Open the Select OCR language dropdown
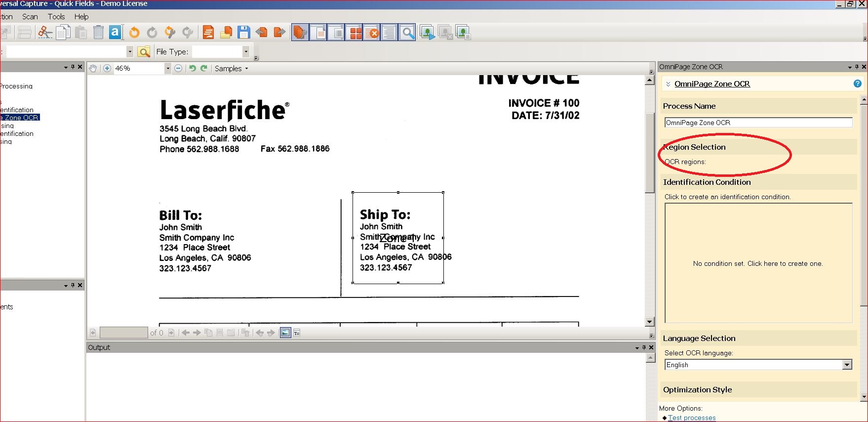 (847, 365)
